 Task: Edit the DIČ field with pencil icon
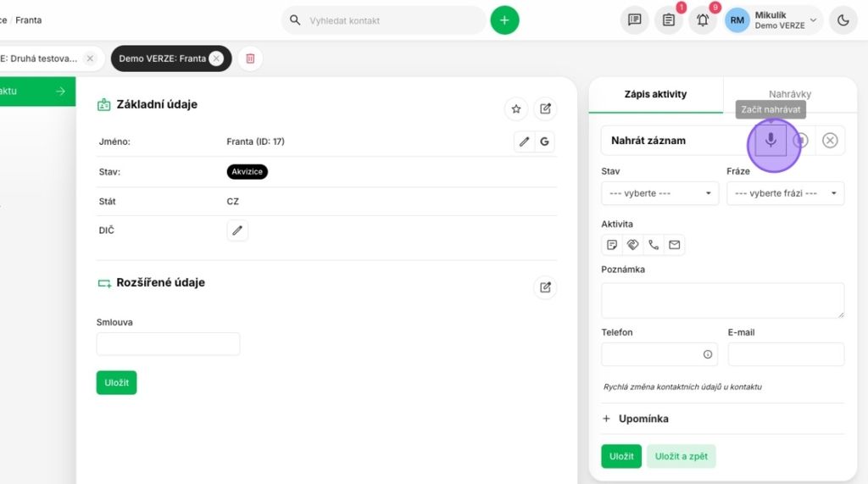pyautogui.click(x=237, y=230)
